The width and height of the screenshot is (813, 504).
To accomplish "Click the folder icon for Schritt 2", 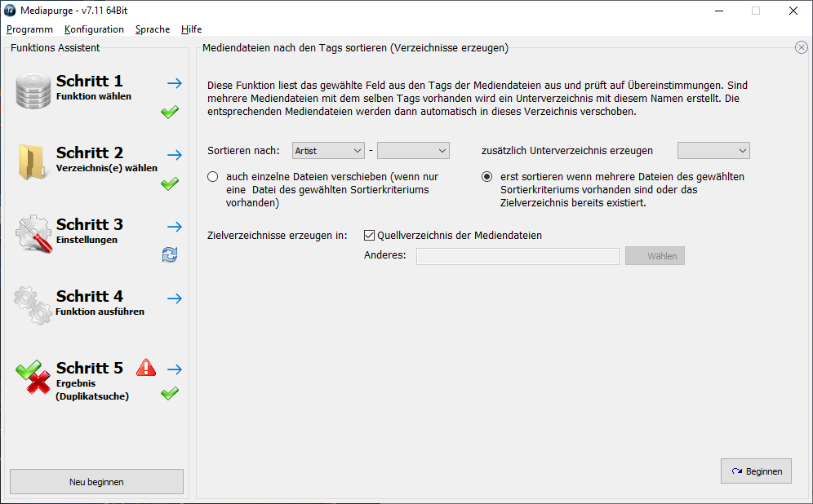I will pyautogui.click(x=34, y=161).
